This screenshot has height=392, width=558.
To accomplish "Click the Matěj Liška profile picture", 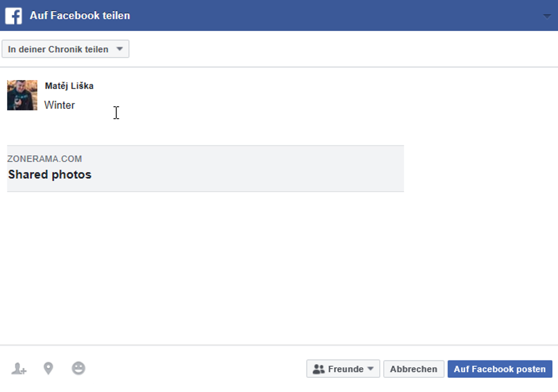I will (22, 95).
